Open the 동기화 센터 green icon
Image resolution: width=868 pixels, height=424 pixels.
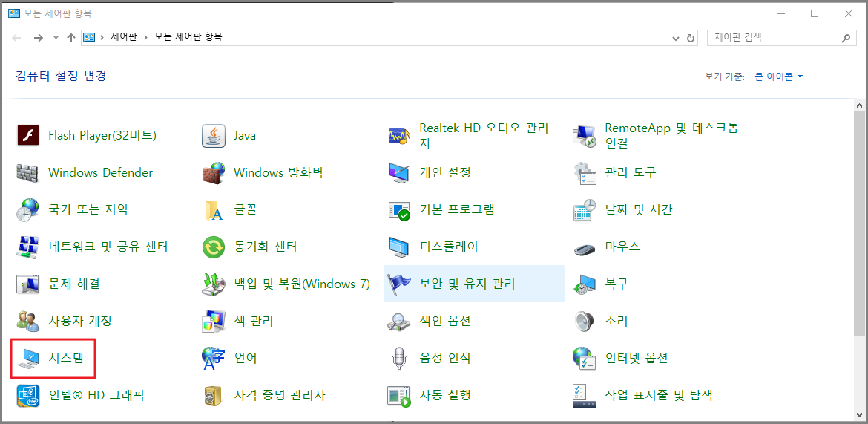pos(213,247)
